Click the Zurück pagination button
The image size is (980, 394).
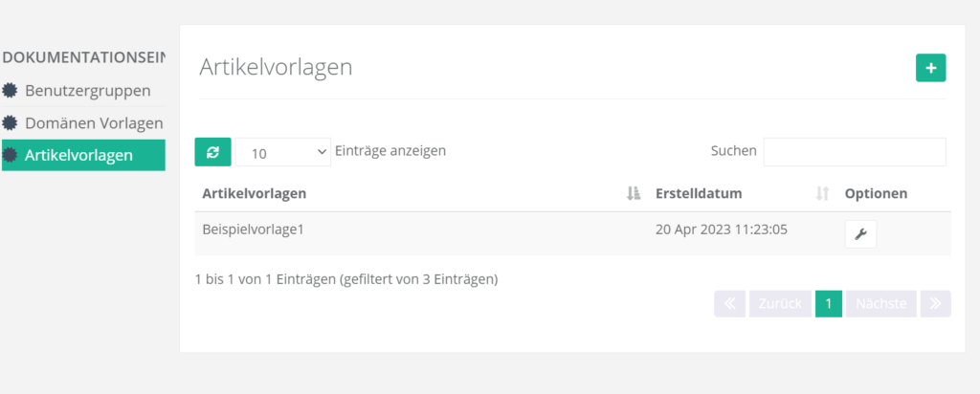click(779, 304)
